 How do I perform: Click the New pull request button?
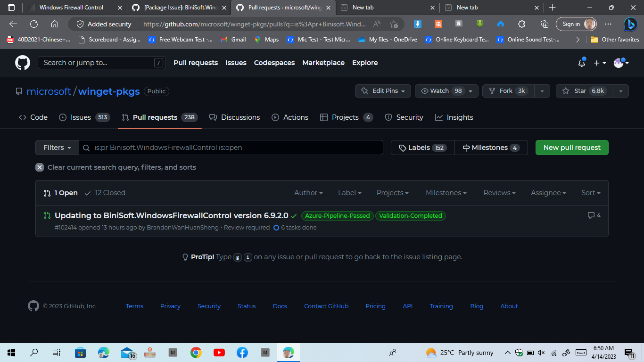pyautogui.click(x=571, y=148)
